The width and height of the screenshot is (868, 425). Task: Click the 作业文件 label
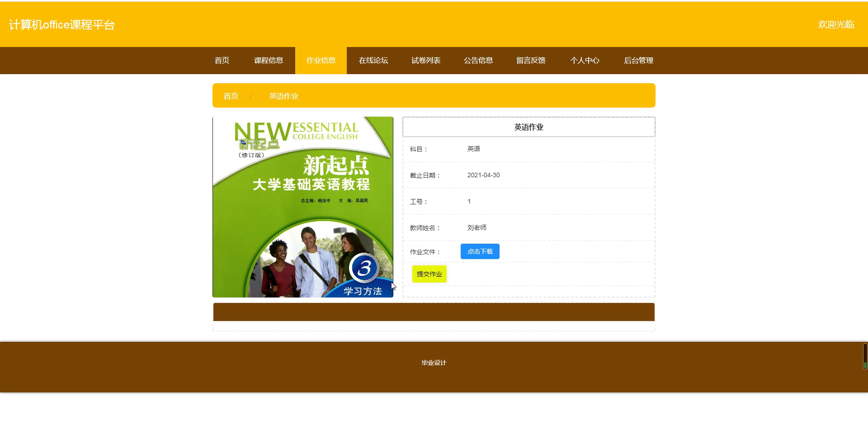(x=425, y=252)
